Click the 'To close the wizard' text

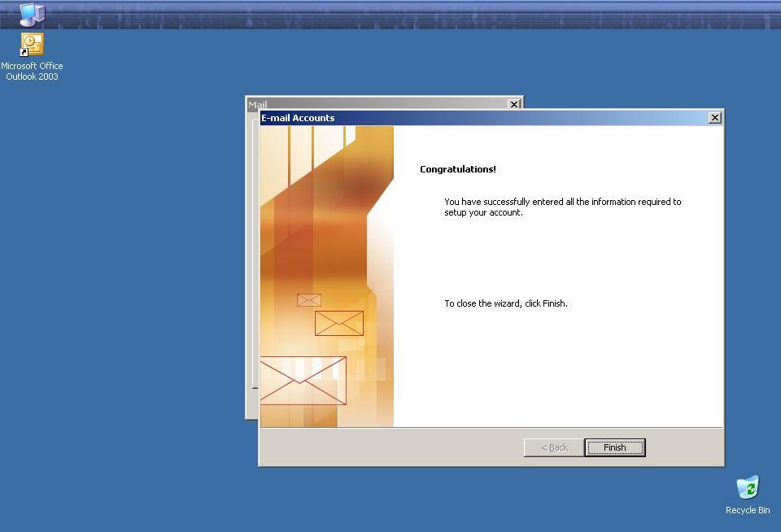click(505, 303)
